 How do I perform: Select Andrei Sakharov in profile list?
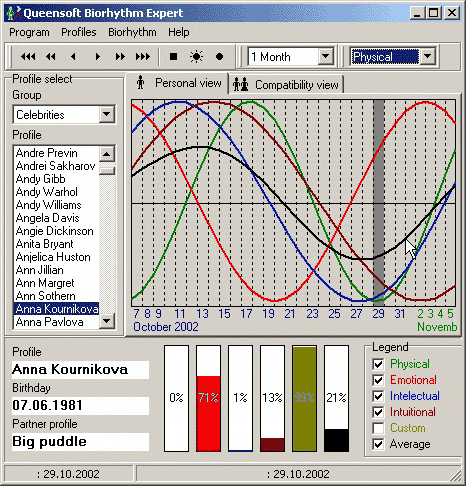(55, 166)
